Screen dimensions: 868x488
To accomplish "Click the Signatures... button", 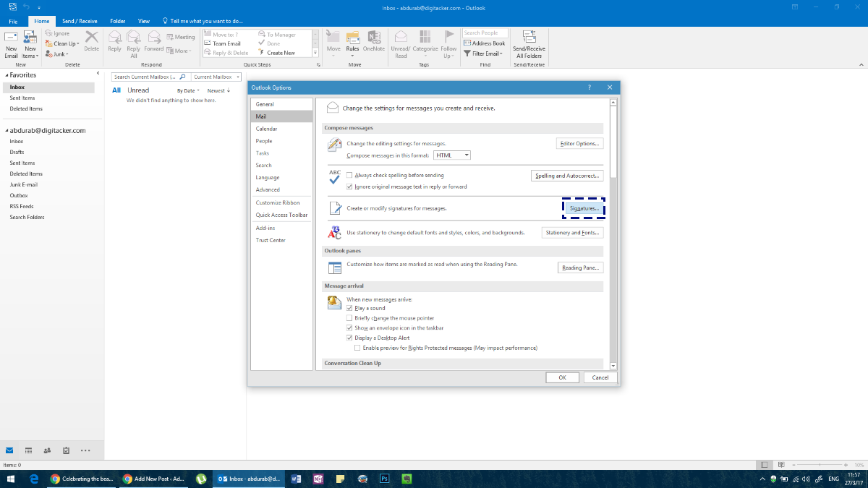I will coord(584,208).
